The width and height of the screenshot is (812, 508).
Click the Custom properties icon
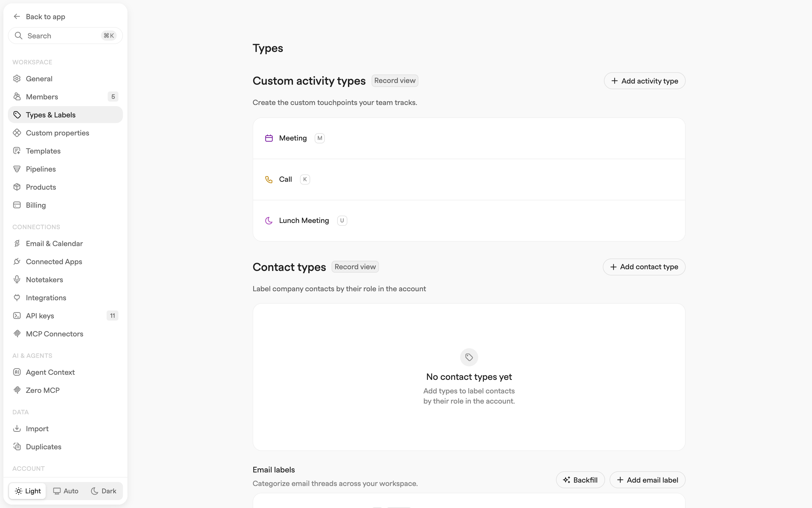pos(17,133)
